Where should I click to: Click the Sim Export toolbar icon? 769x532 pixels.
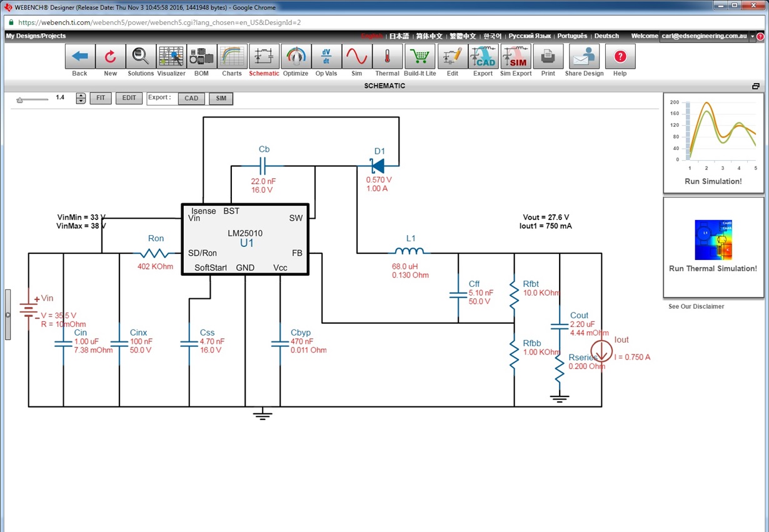click(516, 57)
